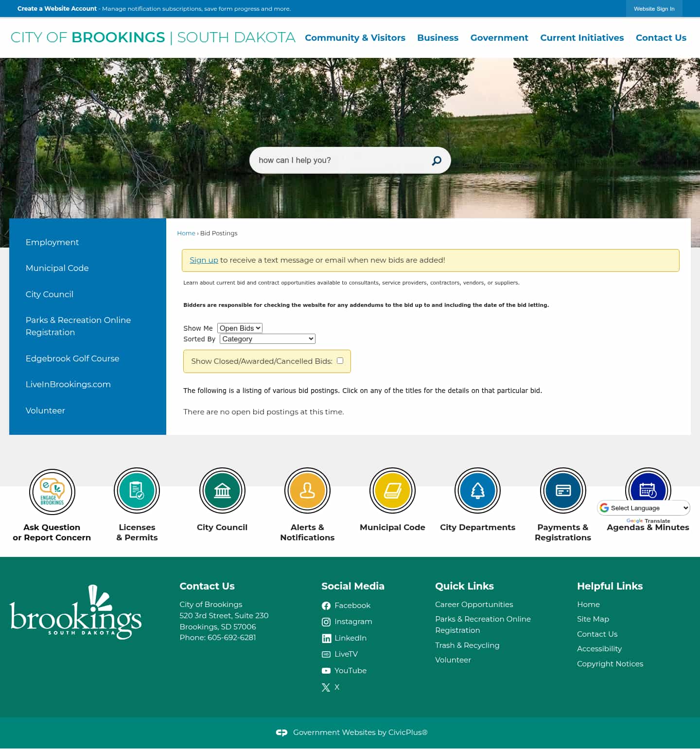Viewport: 700px width, 750px height.
Task: Click the Agendas & Minutes calendar icon
Action: tap(648, 491)
